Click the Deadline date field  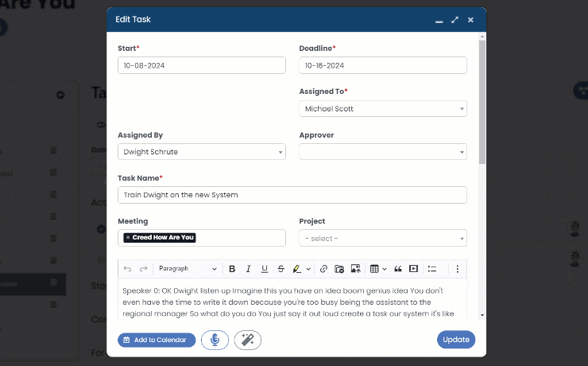(383, 65)
